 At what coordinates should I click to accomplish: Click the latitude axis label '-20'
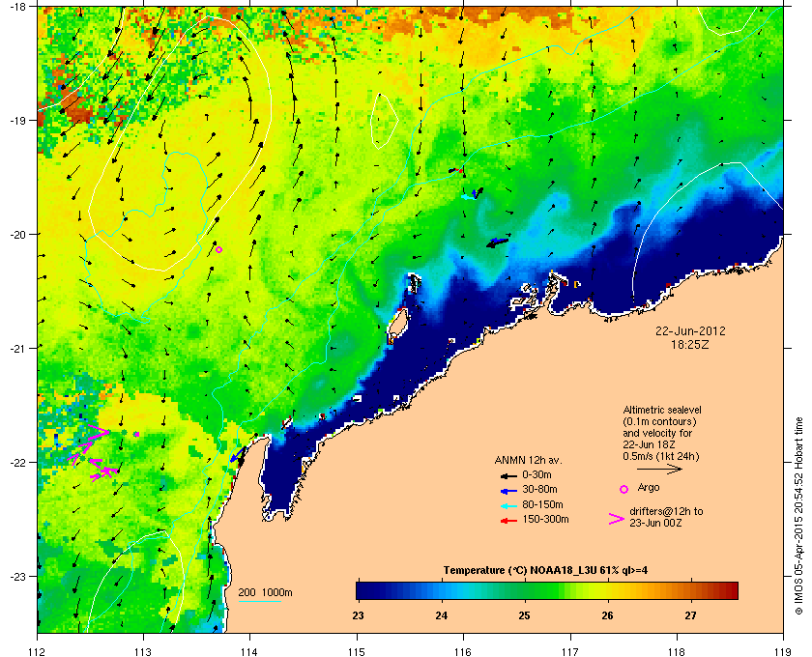click(18, 234)
